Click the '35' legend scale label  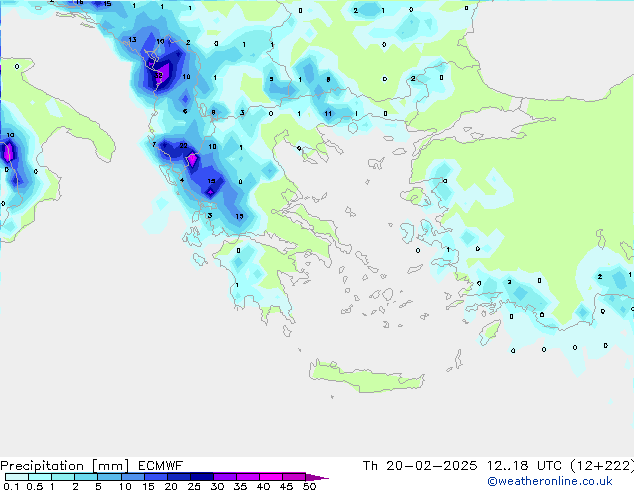coord(240,486)
